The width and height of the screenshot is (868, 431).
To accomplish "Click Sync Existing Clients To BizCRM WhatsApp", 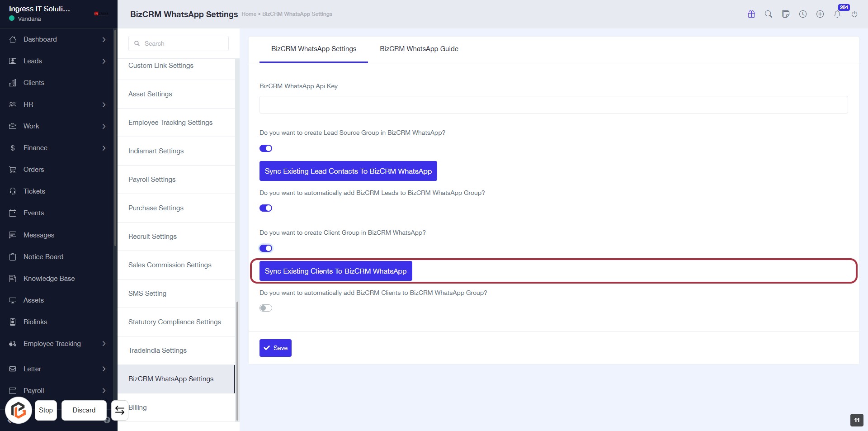I will pos(335,271).
